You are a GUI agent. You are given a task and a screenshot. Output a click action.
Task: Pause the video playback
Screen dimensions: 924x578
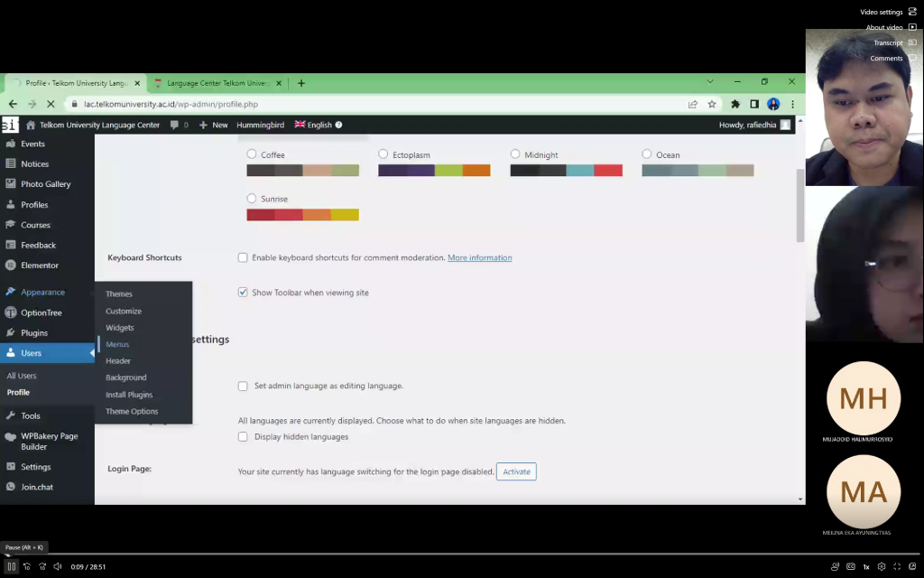point(11,566)
